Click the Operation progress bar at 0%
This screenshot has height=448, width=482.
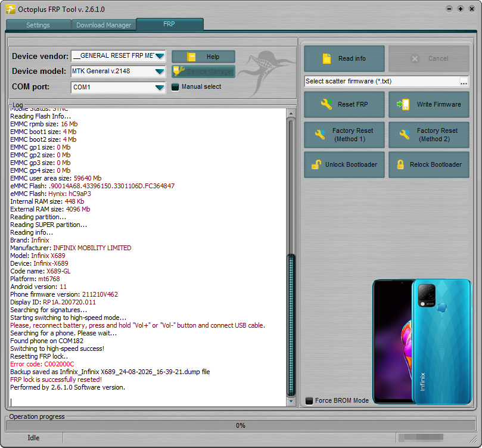[x=241, y=425]
